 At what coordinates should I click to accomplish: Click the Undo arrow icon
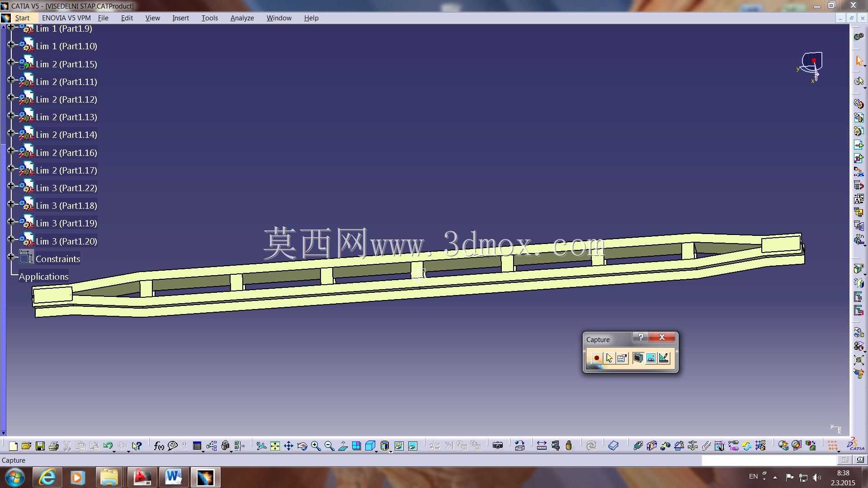click(x=108, y=446)
